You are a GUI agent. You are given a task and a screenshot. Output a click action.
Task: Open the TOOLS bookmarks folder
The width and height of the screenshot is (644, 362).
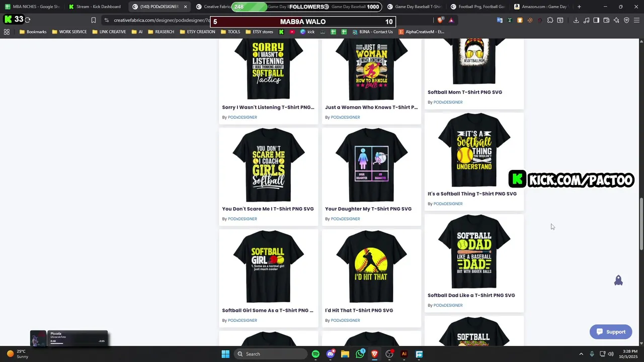pyautogui.click(x=230, y=32)
